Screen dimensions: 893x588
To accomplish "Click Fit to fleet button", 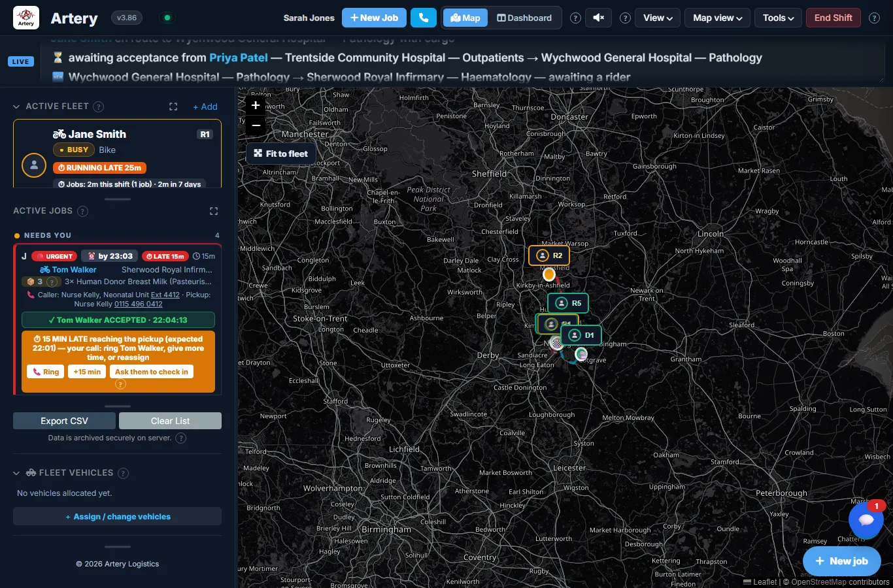I will pyautogui.click(x=281, y=154).
